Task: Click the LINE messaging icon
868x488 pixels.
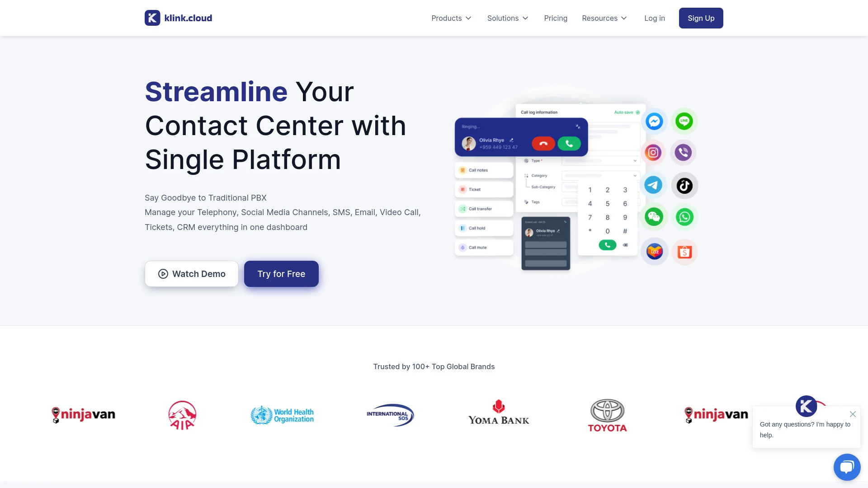Action: point(684,121)
